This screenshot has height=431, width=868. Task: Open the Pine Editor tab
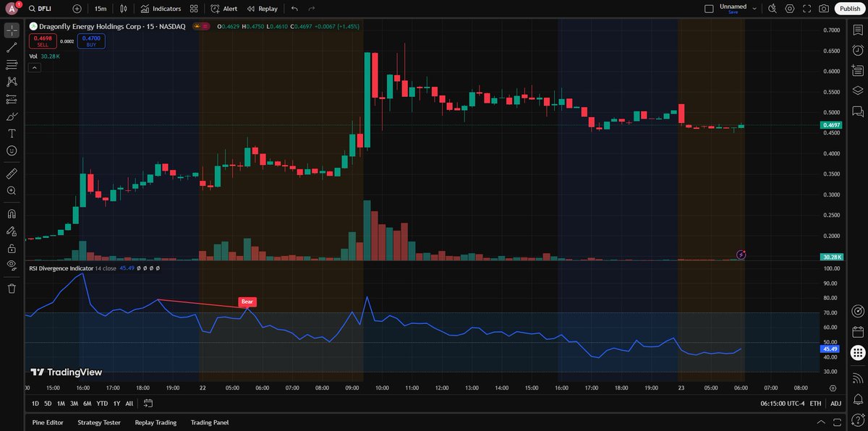coord(47,422)
